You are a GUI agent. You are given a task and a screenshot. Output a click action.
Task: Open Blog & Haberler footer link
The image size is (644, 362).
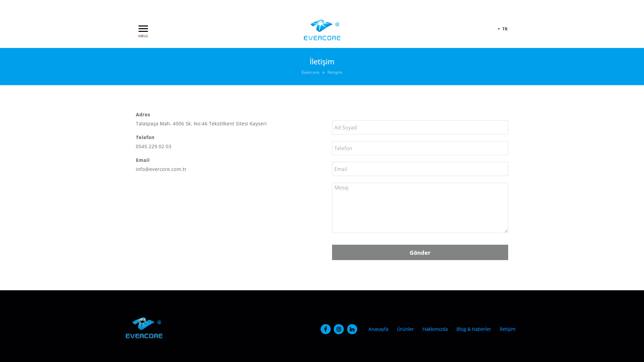point(474,329)
